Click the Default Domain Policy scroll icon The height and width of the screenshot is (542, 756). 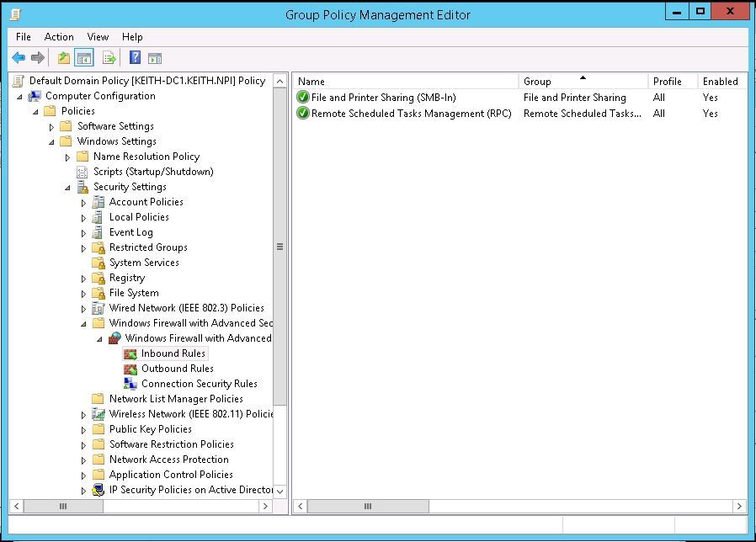tap(19, 81)
